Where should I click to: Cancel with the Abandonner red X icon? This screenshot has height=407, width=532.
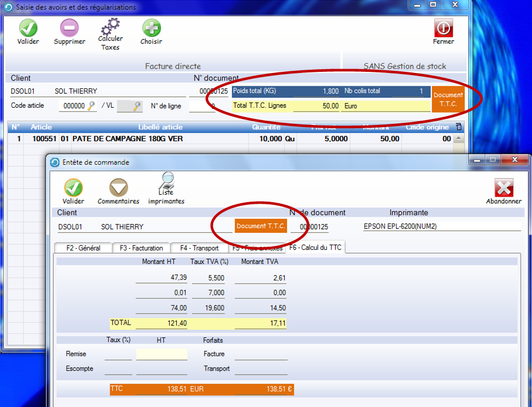(x=504, y=188)
